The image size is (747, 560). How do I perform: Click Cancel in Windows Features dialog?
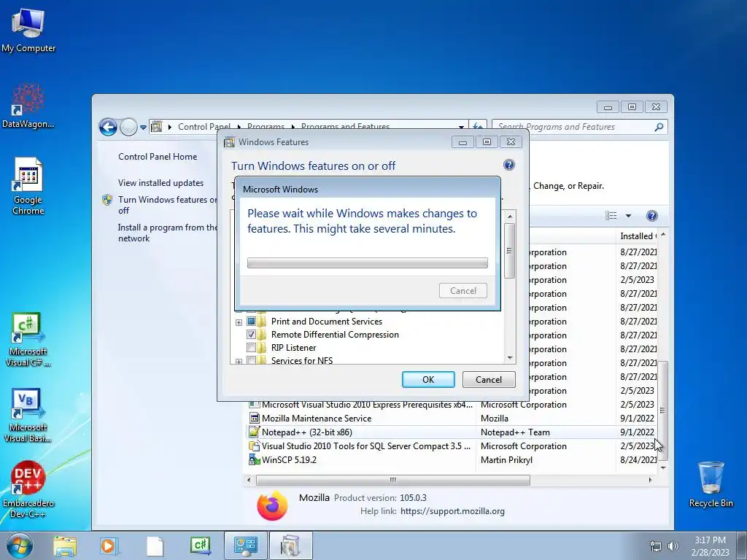(x=489, y=379)
